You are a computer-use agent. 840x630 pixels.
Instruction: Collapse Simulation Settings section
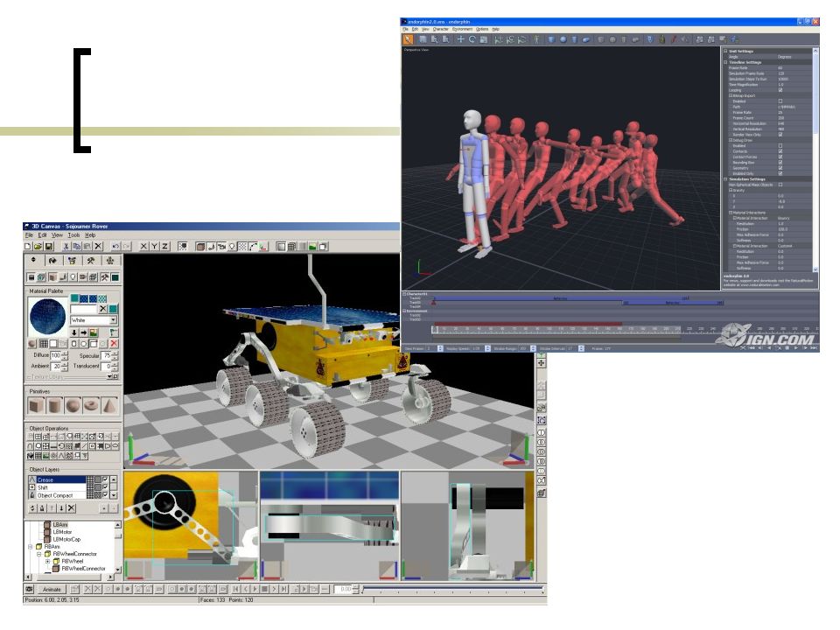click(724, 179)
